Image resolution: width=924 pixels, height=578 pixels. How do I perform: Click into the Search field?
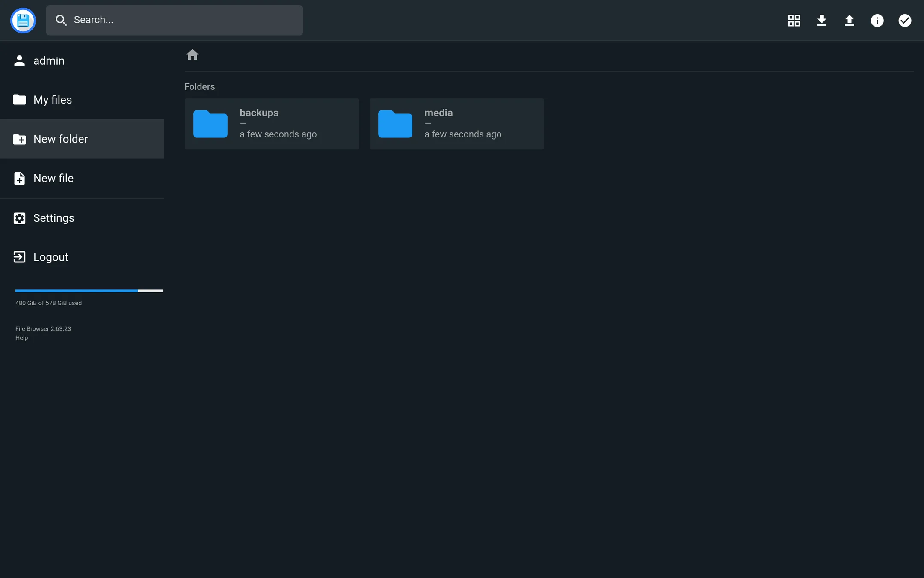(175, 20)
